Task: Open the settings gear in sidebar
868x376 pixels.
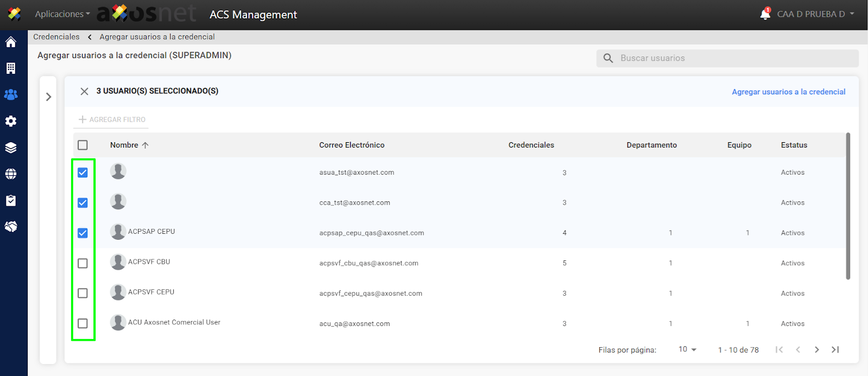Action: tap(11, 121)
